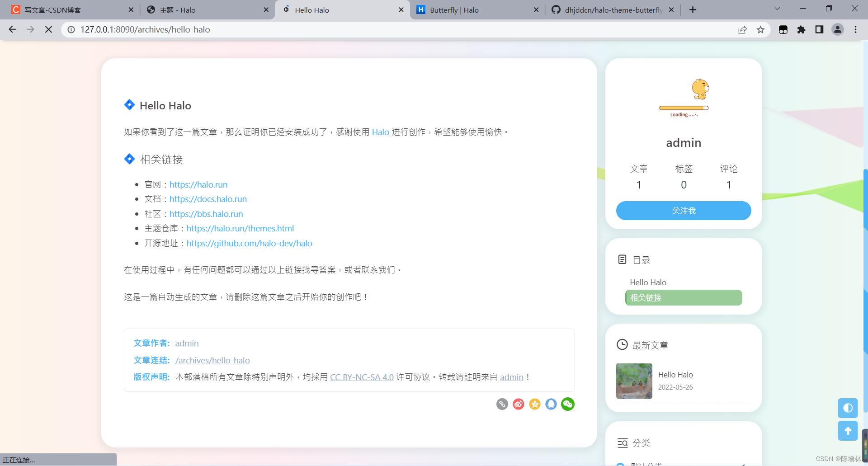Minimize the browser window

pos(803,9)
